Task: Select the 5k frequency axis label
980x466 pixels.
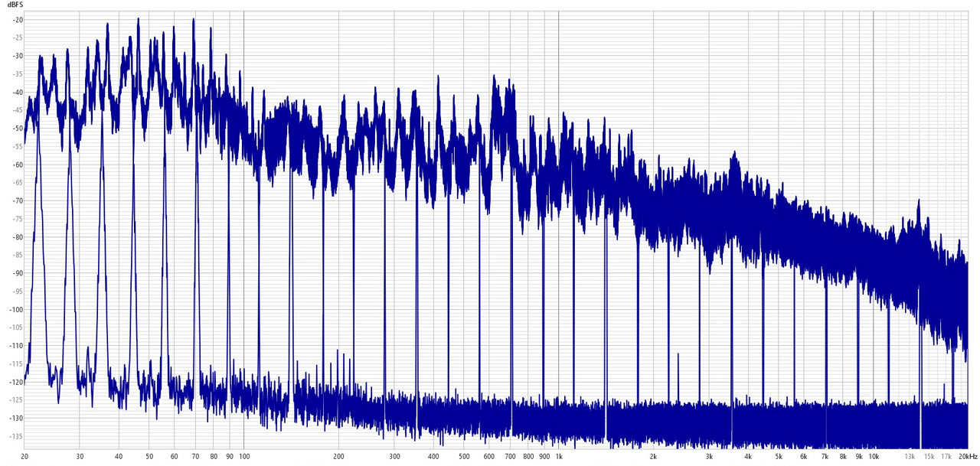Action: [x=779, y=456]
